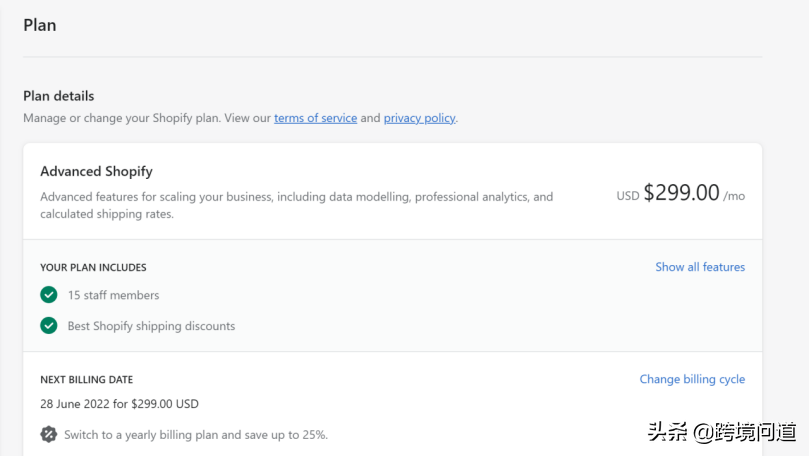Open the terms of service link

click(315, 118)
